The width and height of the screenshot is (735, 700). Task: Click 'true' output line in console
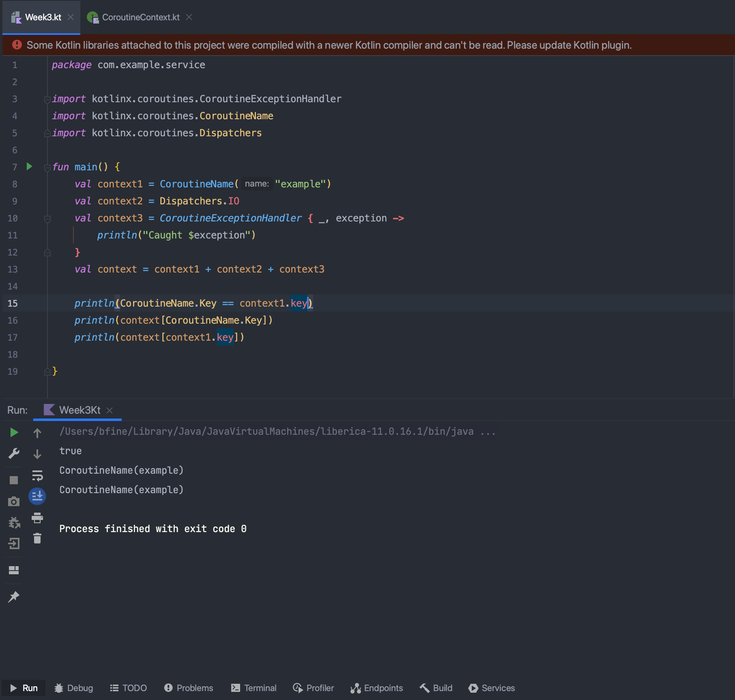(71, 451)
